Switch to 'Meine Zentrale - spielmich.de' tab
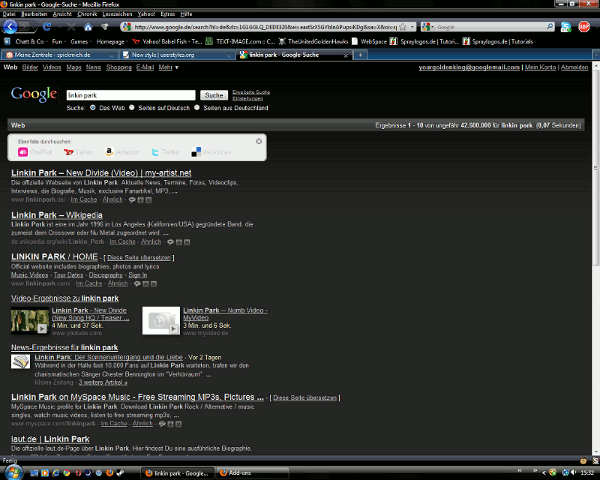The height and width of the screenshot is (480, 600). tap(59, 55)
